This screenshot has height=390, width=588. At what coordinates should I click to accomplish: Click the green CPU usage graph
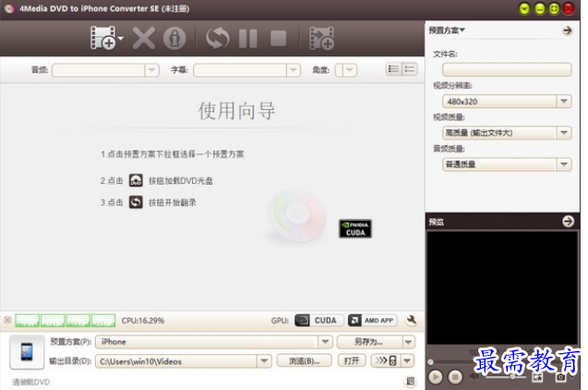tap(66, 321)
